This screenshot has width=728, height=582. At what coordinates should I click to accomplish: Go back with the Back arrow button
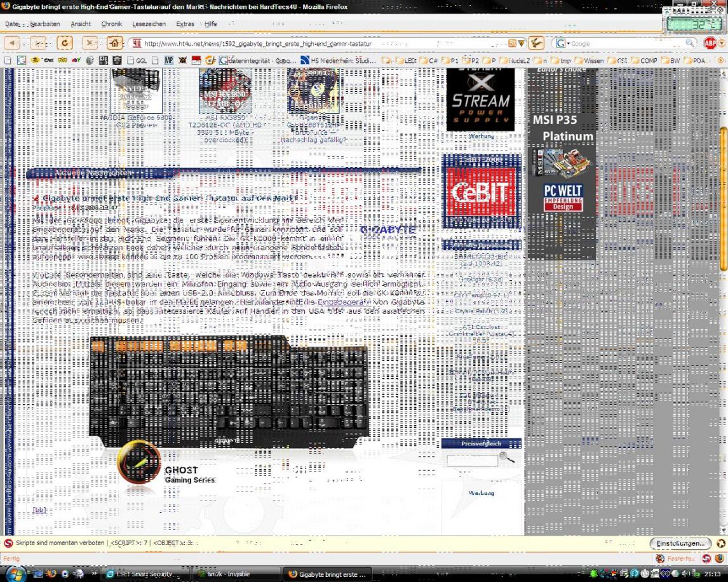tap(12, 43)
